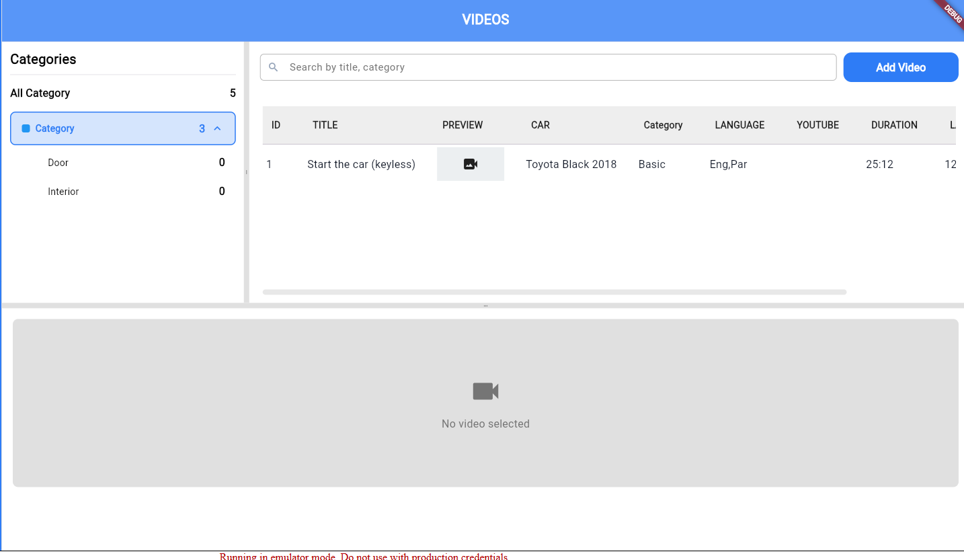
Task: Click the DURATION column header
Action: pos(894,125)
